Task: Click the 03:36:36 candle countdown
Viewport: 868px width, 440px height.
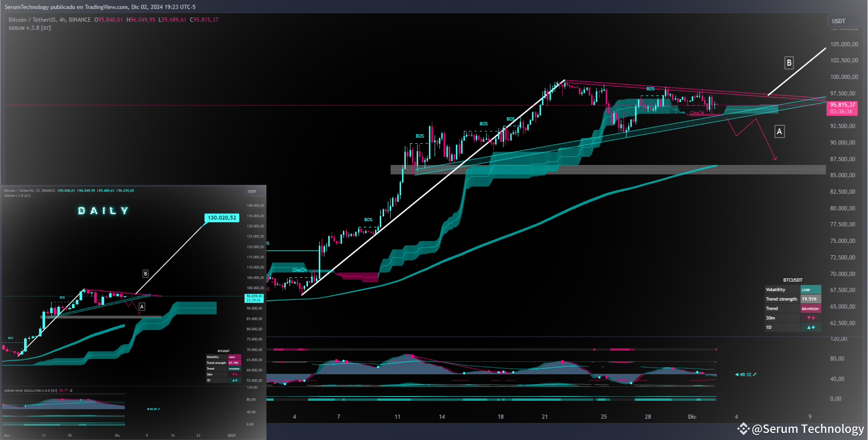Action: pos(841,112)
